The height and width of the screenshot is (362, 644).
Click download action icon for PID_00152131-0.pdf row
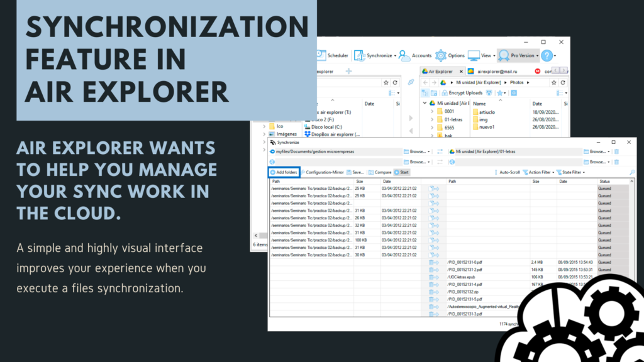pyautogui.click(x=434, y=262)
